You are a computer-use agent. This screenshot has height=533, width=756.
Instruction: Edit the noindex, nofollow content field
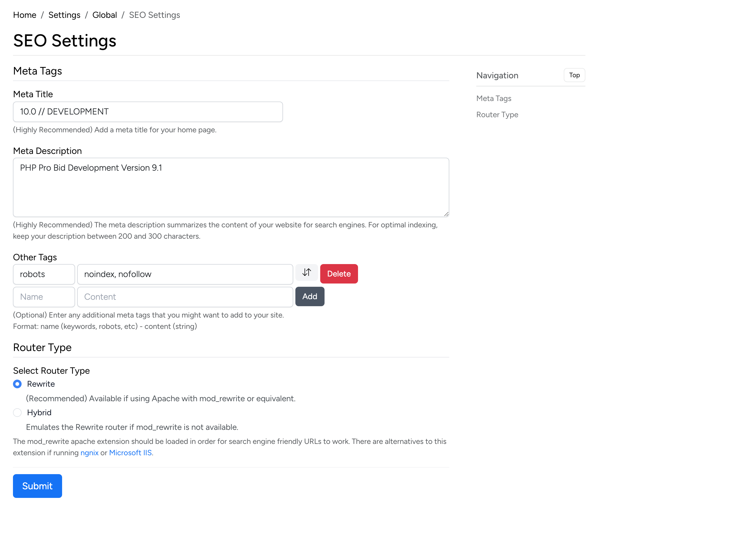[185, 274]
